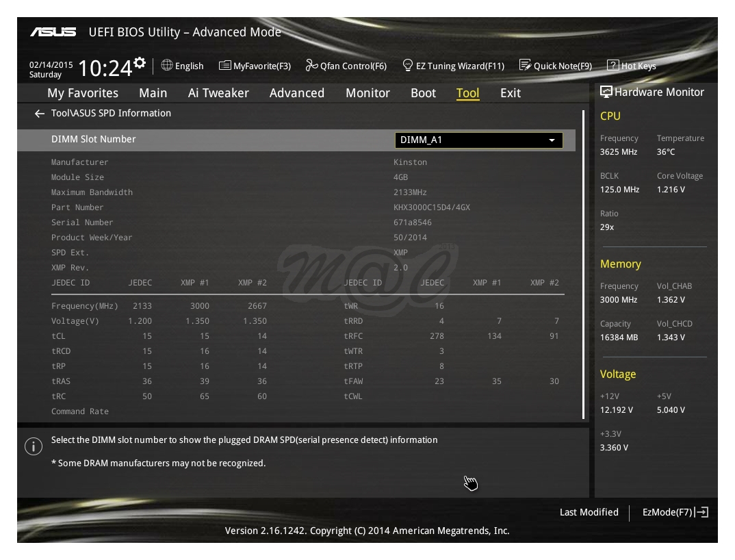Click the EzMode exit arrow icon
735x560 pixels.
701,512
